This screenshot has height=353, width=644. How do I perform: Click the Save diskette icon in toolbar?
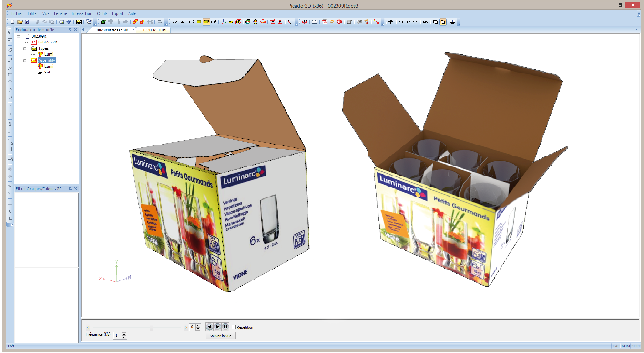coord(27,22)
